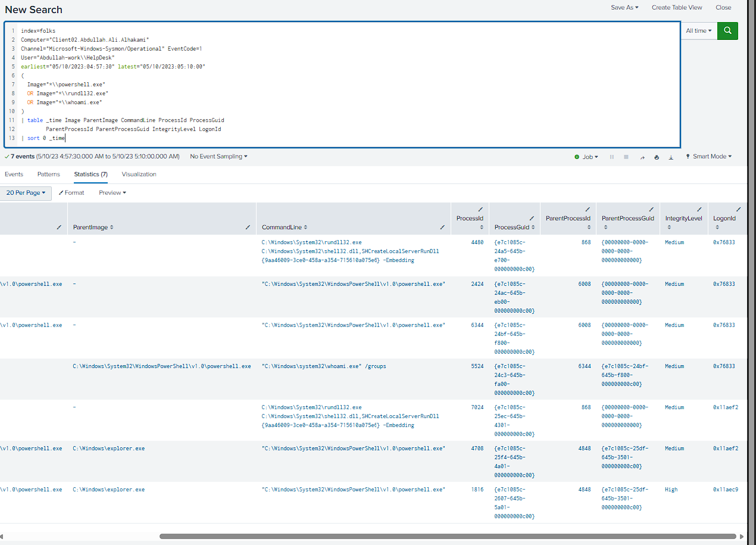
Task: Click LogonId value 0x11aec9
Action: [x=726, y=490]
